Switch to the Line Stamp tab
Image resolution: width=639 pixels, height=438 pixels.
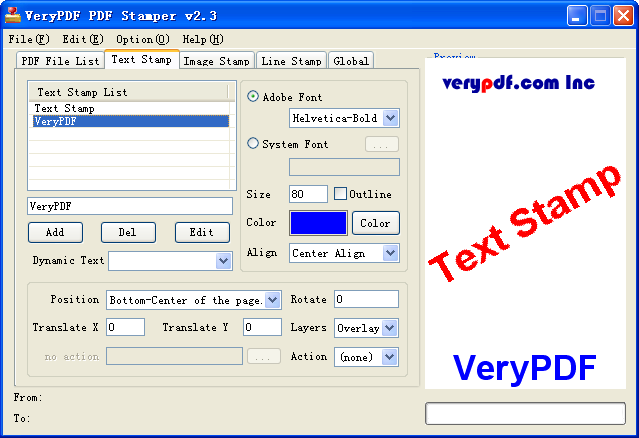pyautogui.click(x=291, y=61)
